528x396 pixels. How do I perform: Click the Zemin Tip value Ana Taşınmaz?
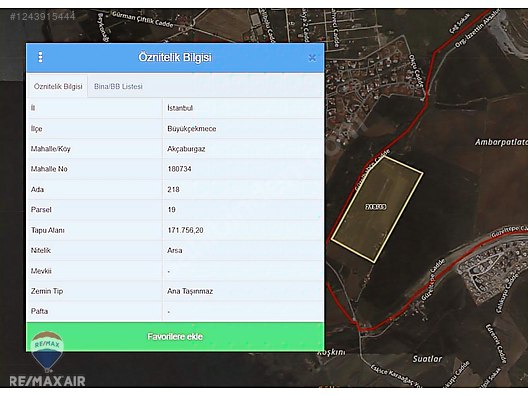190,291
